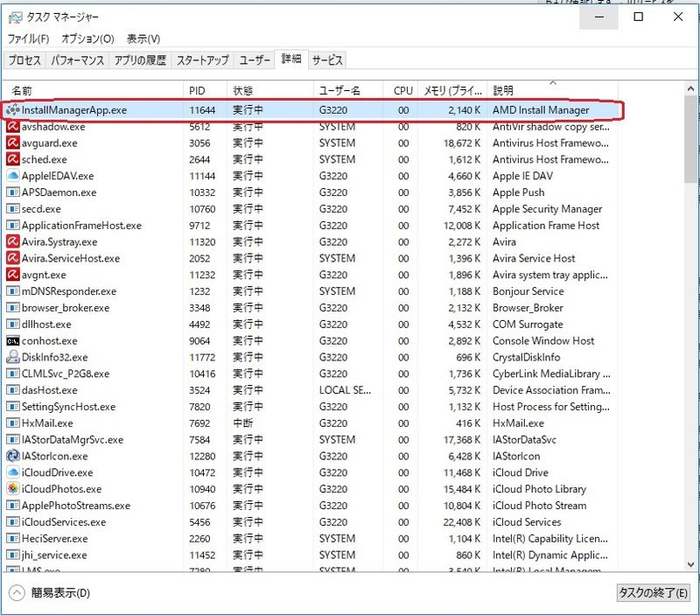Image resolution: width=700 pixels, height=615 pixels.
Task: Select the 詳細 tab
Action: 291,59
